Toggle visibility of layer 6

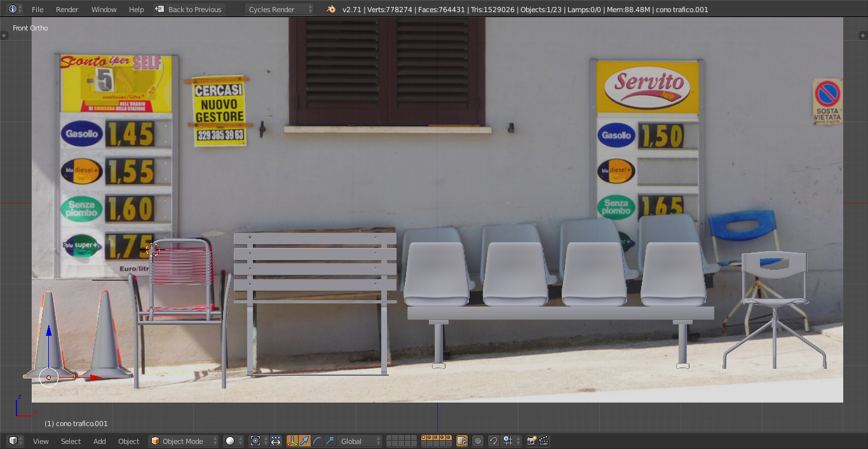[424, 438]
